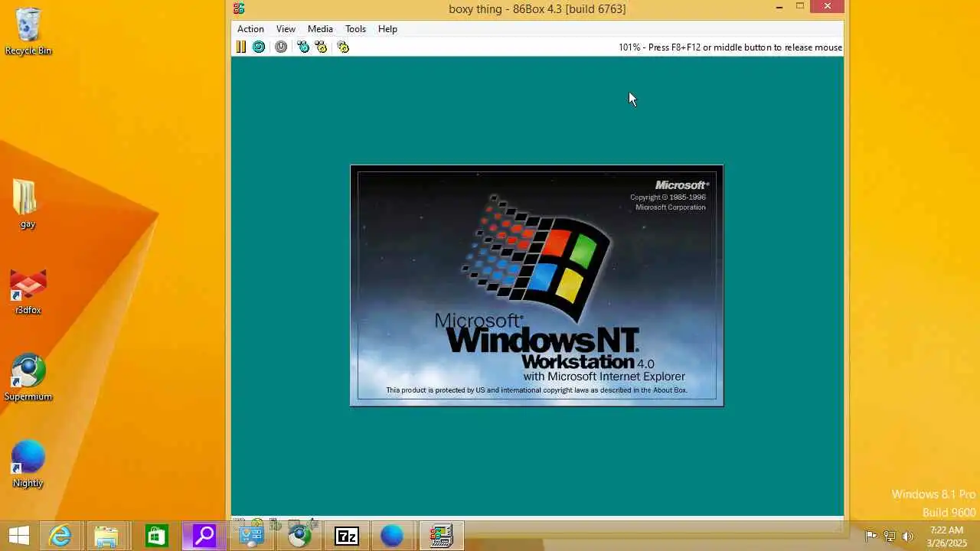980x551 pixels.
Task: Open the clock showing 7:22 AM
Action: (947, 536)
